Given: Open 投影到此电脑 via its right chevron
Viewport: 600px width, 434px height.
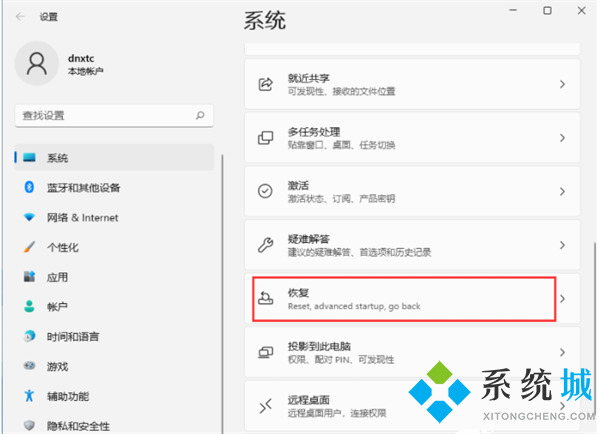Looking at the screenshot, I should click(x=562, y=352).
